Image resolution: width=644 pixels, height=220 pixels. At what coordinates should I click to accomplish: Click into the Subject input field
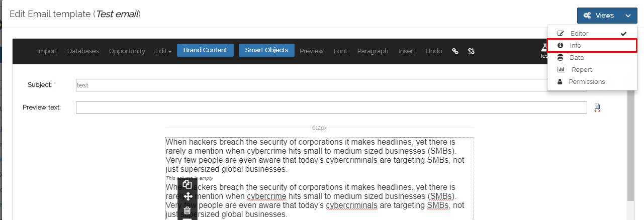[312, 85]
